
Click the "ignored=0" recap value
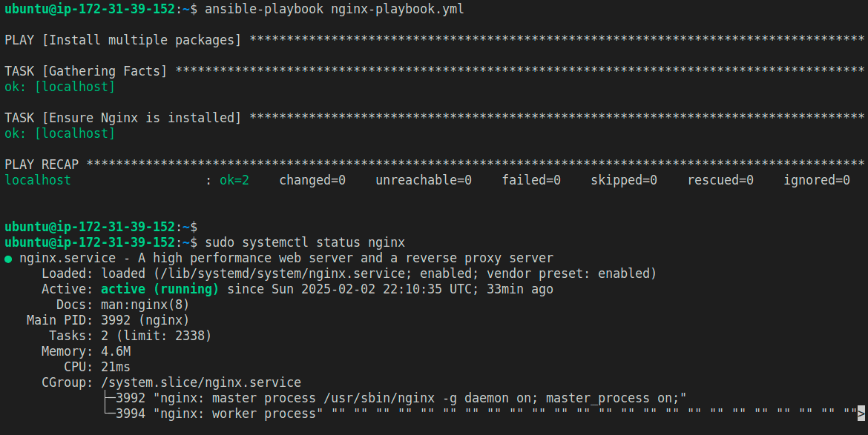817,180
